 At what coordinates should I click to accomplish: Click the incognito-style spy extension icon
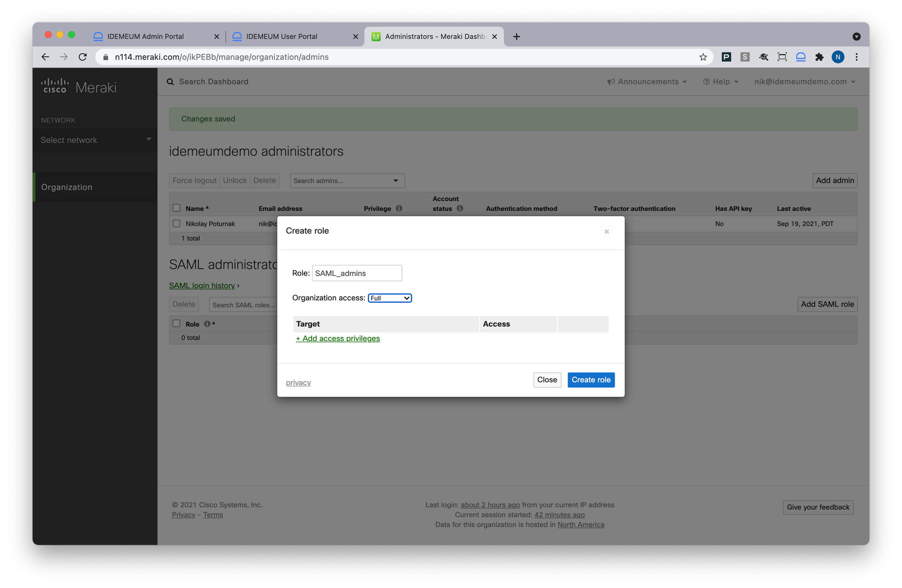(x=764, y=57)
